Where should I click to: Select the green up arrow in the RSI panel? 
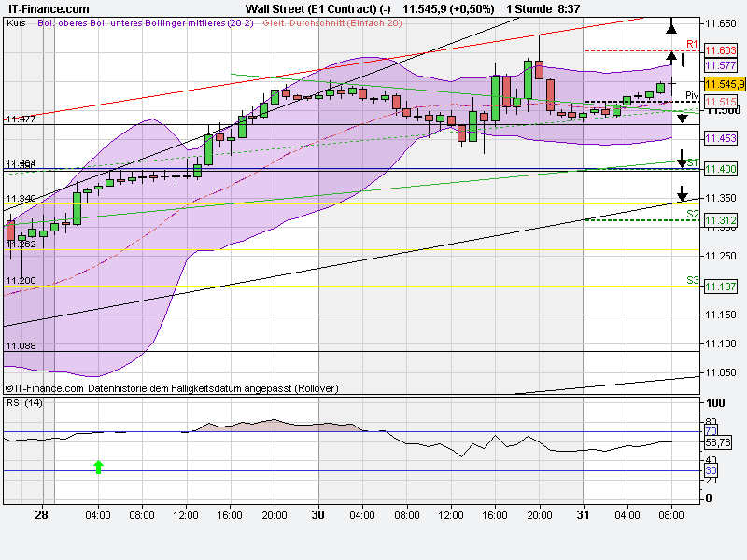(99, 466)
